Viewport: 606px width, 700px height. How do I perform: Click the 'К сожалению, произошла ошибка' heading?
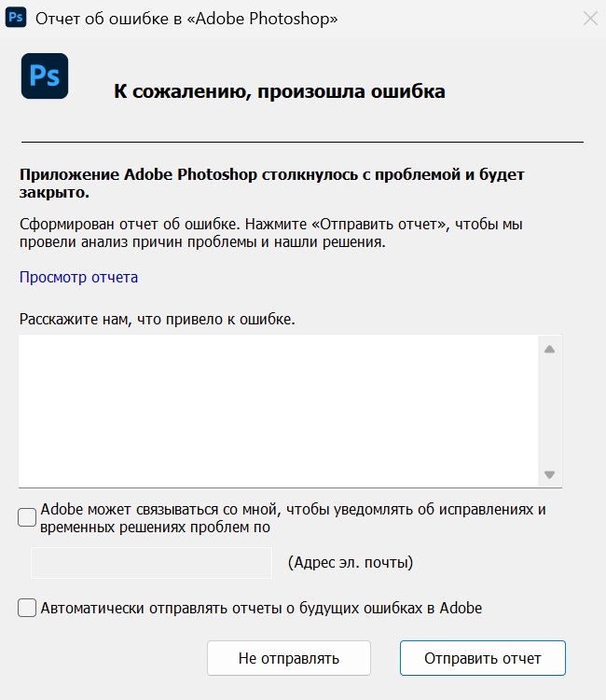click(x=279, y=91)
